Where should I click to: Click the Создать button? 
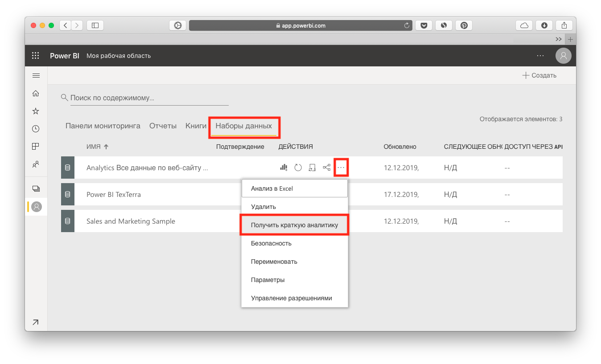click(539, 75)
